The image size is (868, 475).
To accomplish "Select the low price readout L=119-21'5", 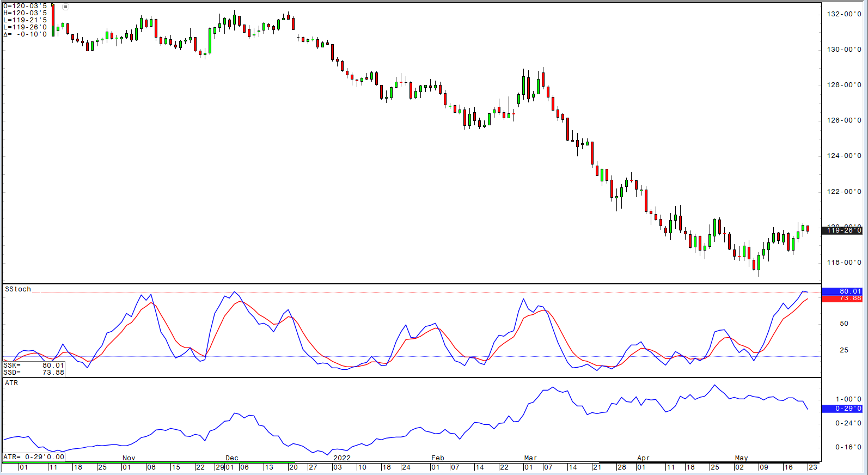I will (25, 20).
